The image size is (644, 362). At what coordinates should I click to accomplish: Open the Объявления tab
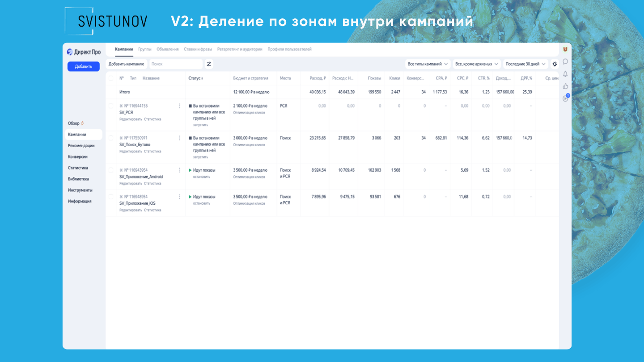pyautogui.click(x=168, y=49)
